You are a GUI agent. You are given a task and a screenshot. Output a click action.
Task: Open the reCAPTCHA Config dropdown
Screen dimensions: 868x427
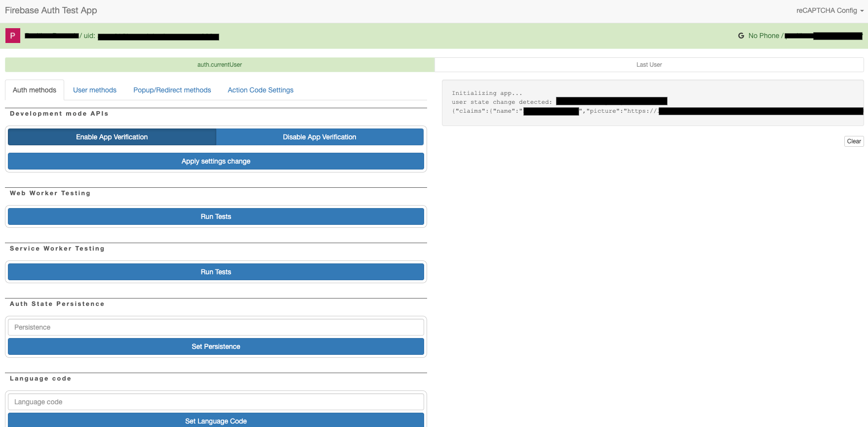point(829,10)
